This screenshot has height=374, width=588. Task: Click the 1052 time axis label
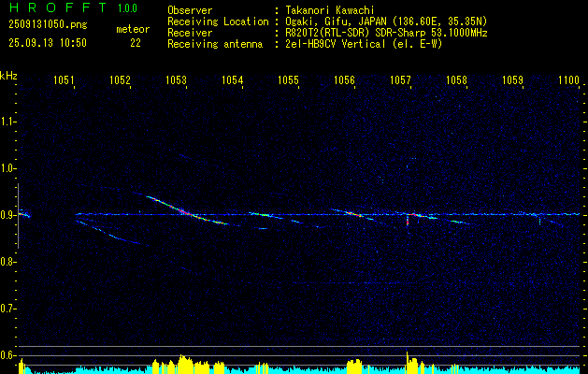(120, 79)
